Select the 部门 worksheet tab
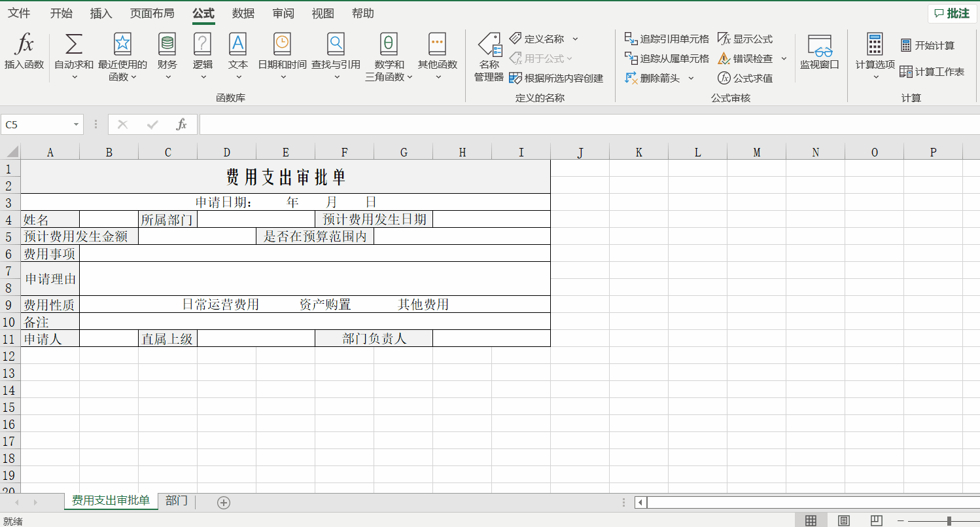The width and height of the screenshot is (980, 527). (175, 501)
